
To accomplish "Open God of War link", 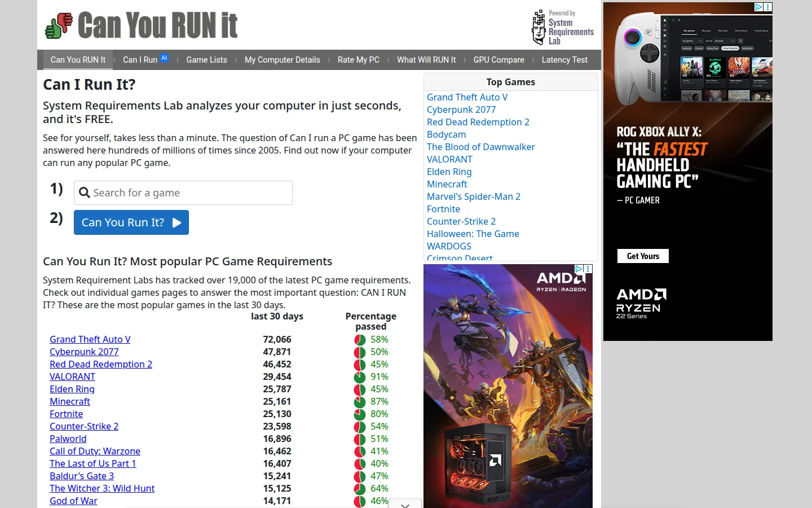I will coord(73,501).
